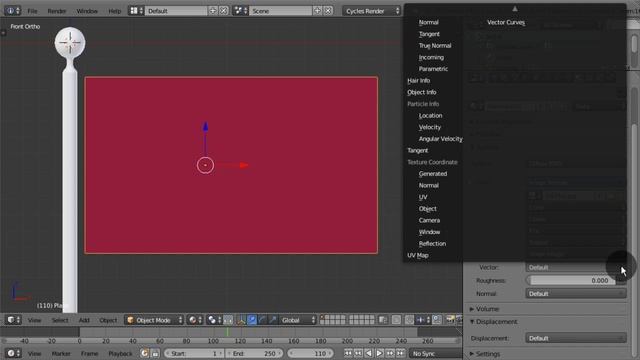Add a new screen layout next to Default
The width and height of the screenshot is (640, 360).
click(213, 11)
